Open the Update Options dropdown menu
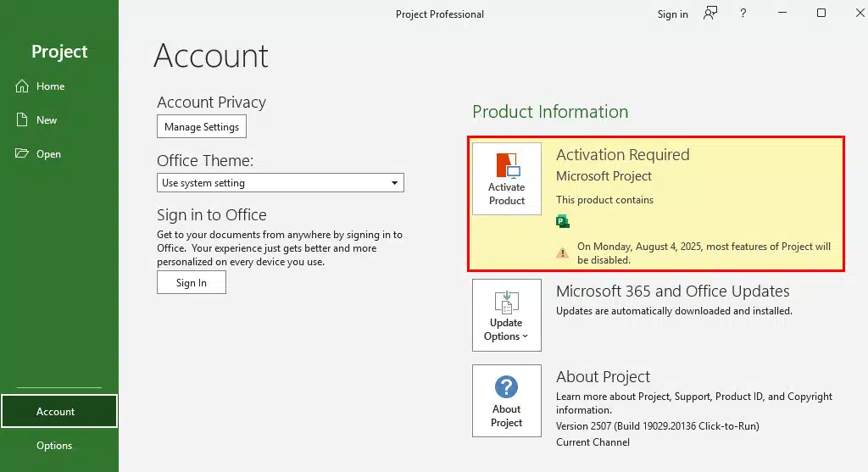 [x=507, y=315]
